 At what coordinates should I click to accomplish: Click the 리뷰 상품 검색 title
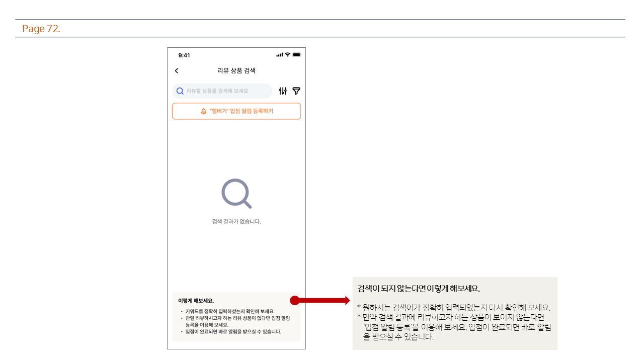[x=236, y=71]
